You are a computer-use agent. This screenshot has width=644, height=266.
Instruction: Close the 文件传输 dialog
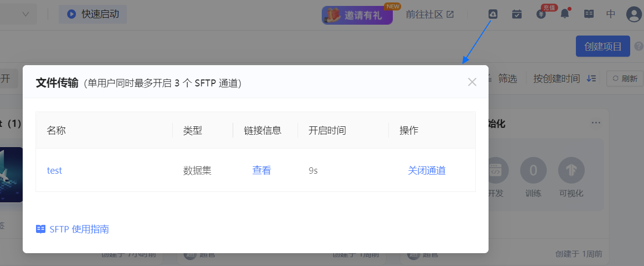pos(472,82)
